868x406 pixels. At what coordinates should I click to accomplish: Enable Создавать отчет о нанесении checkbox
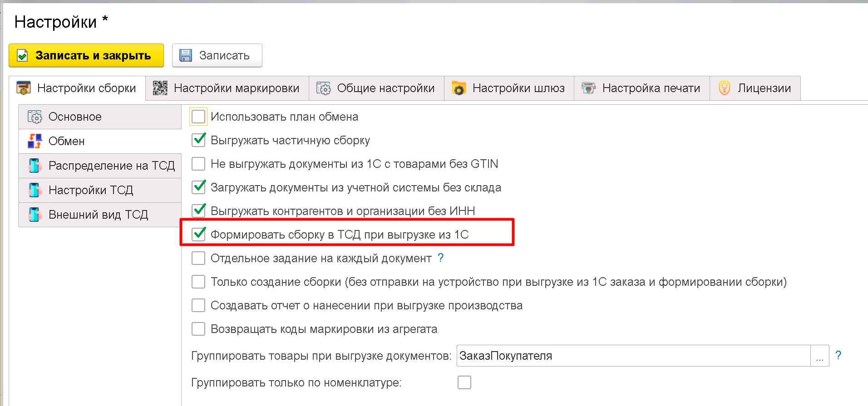coord(198,305)
